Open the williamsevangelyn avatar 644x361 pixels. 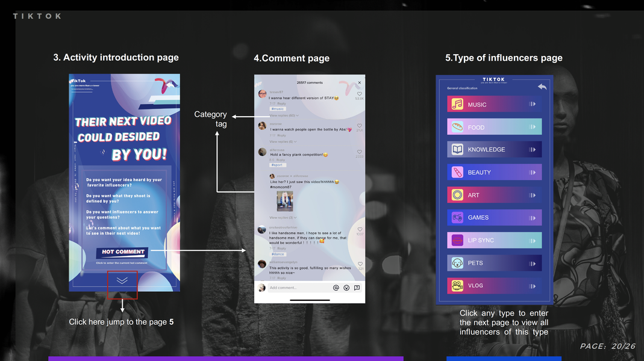tap(261, 264)
